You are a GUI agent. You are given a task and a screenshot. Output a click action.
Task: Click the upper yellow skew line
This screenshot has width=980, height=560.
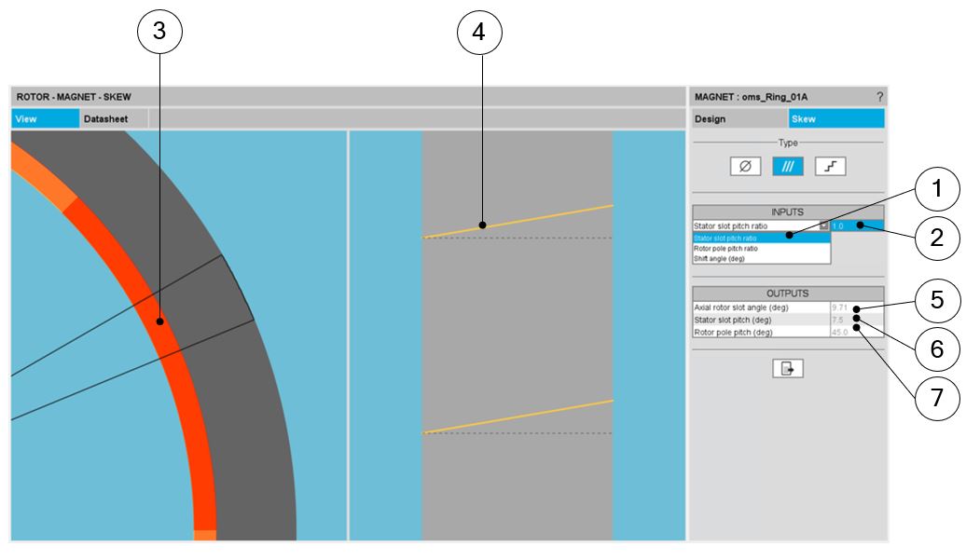coord(518,221)
